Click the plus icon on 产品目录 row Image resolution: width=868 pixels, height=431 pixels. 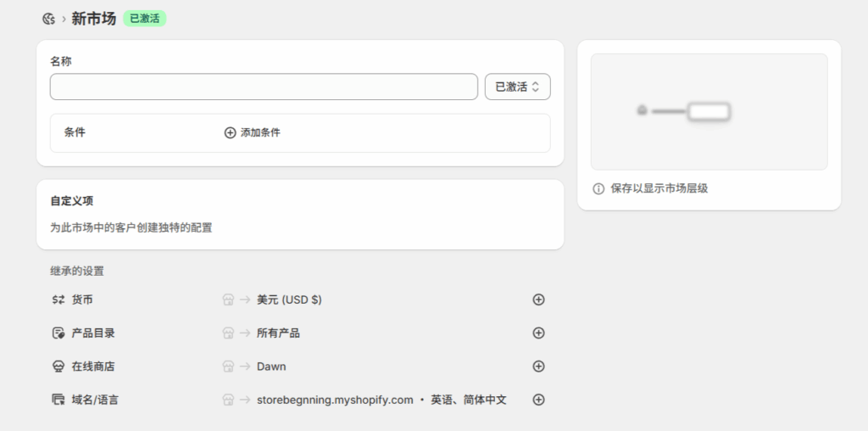(x=538, y=333)
